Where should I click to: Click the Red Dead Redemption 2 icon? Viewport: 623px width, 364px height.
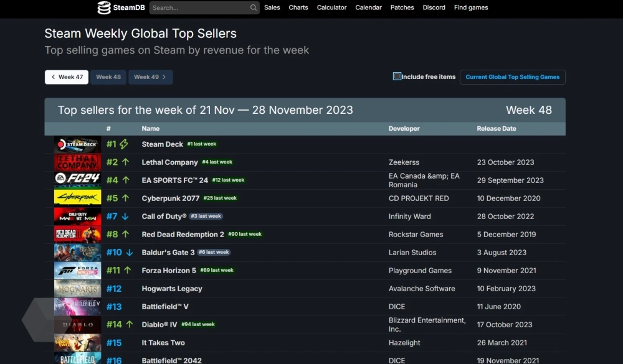pos(77,235)
